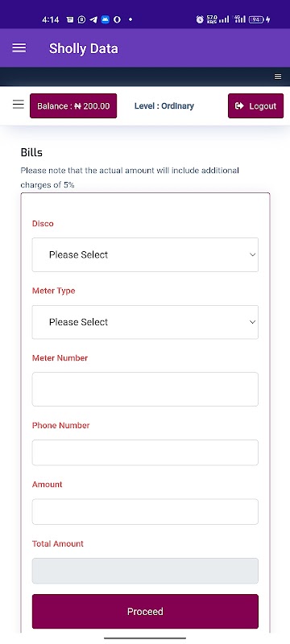This screenshot has width=290, height=644.
Task: Click the Meter Type chevron arrow
Action: 253,322
